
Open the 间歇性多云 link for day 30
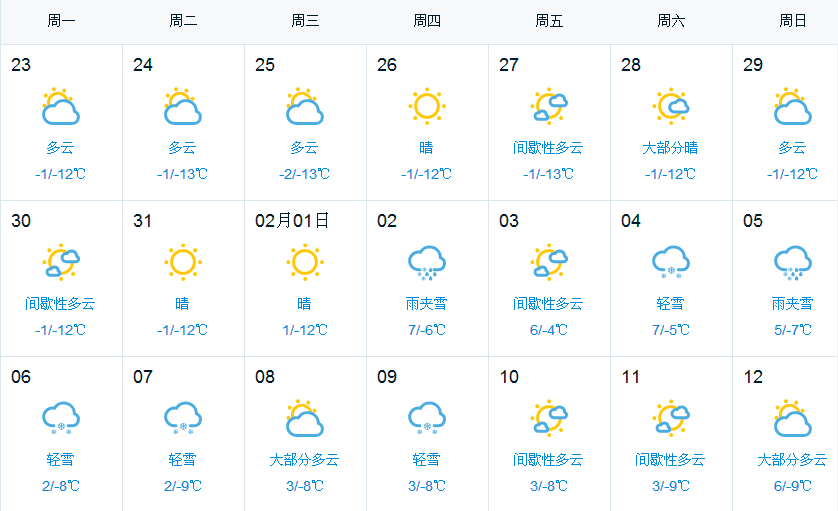pos(60,304)
